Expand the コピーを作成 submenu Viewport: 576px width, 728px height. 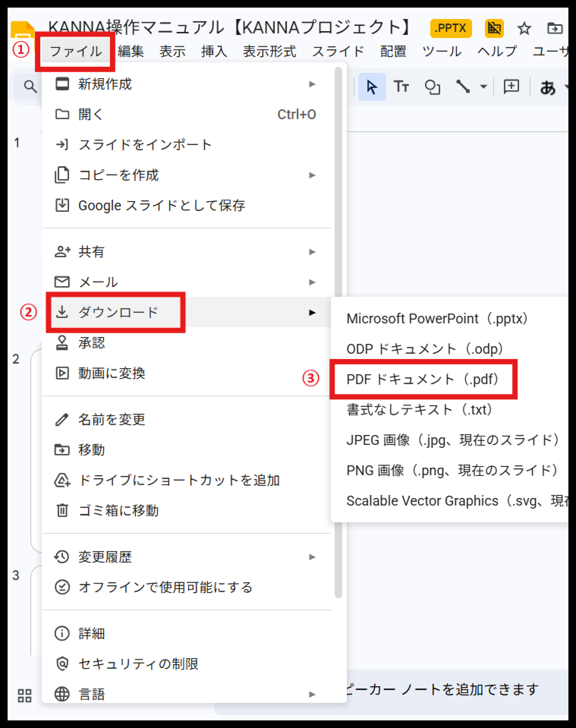[x=186, y=175]
